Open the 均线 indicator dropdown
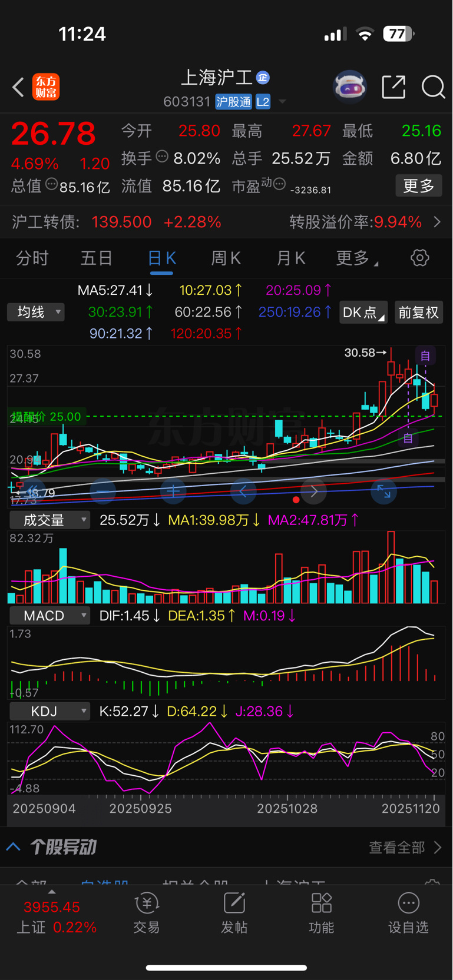 (36, 312)
